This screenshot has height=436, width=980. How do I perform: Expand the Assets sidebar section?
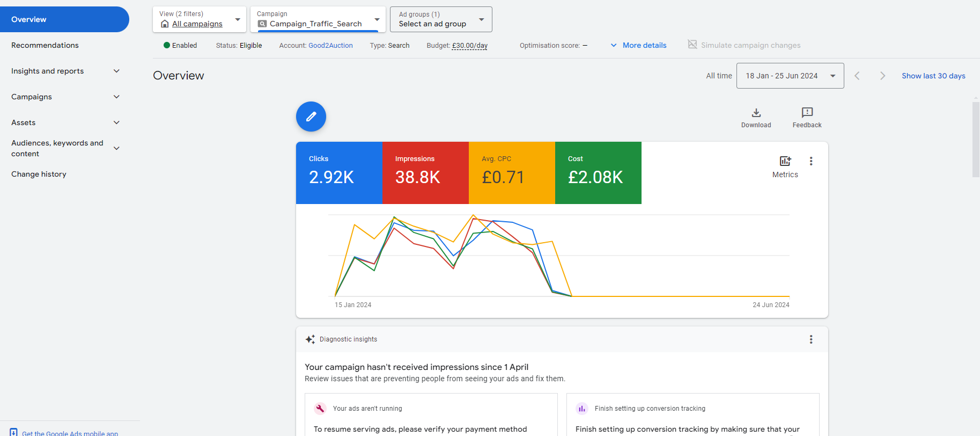[x=65, y=122]
